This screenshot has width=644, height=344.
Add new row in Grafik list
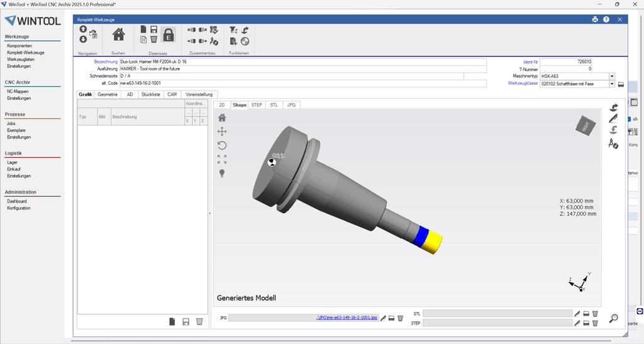coord(172,321)
